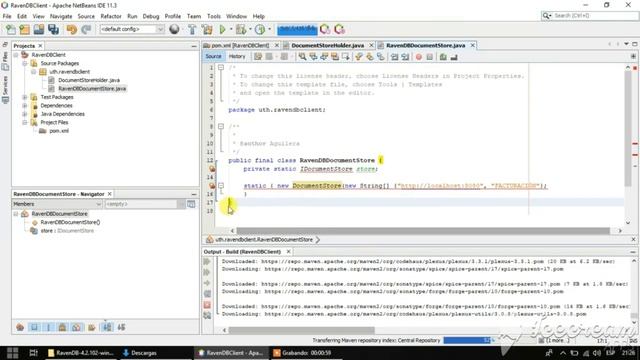Run the project with green play icon

coord(222,29)
